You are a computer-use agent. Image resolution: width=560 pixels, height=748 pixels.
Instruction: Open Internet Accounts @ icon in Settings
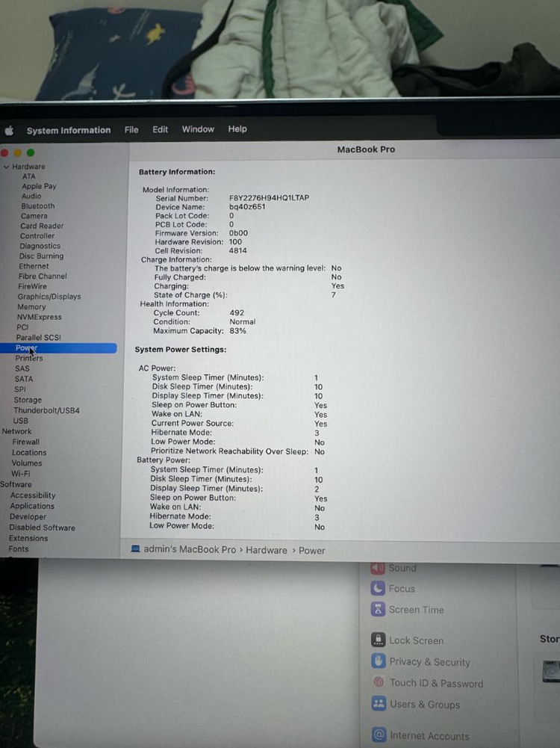coord(379,735)
